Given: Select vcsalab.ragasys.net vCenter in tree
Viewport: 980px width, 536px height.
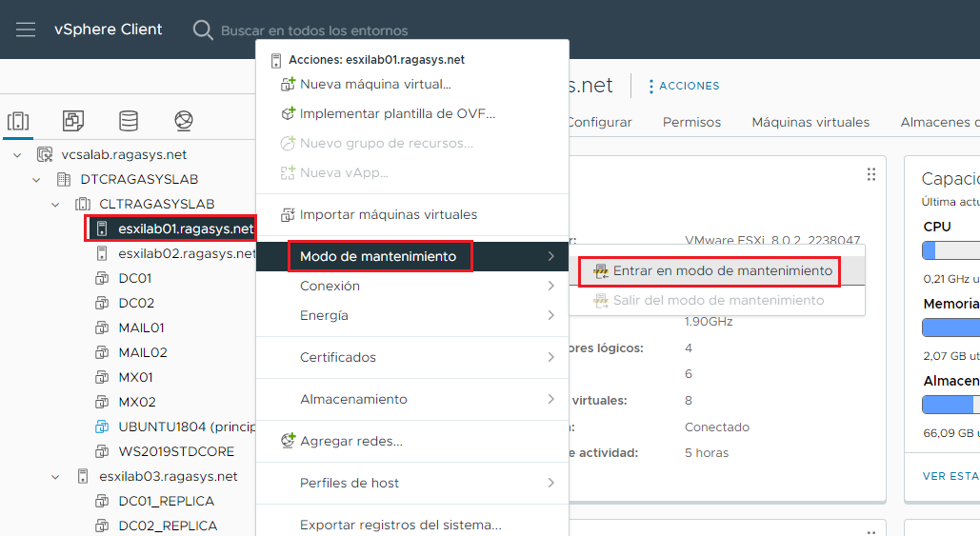Looking at the screenshot, I should coord(124,154).
